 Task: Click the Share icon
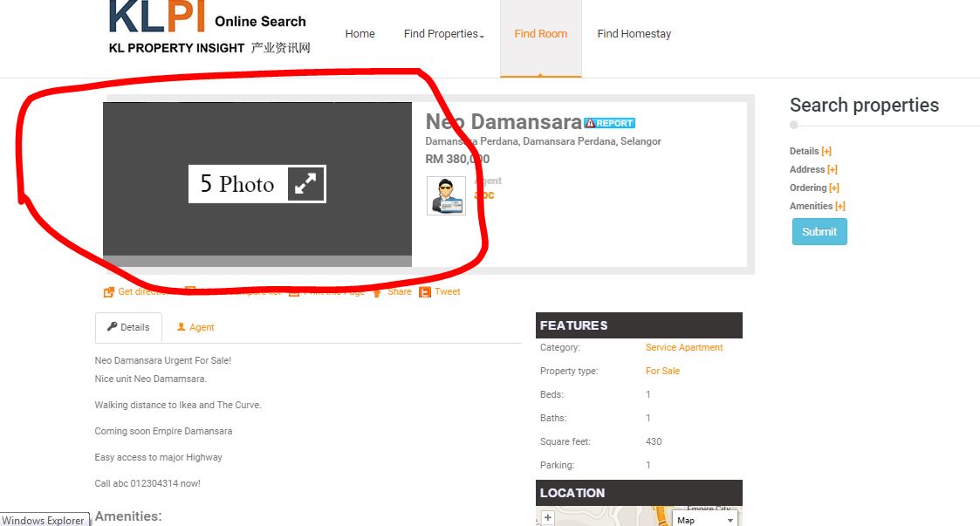(x=377, y=292)
